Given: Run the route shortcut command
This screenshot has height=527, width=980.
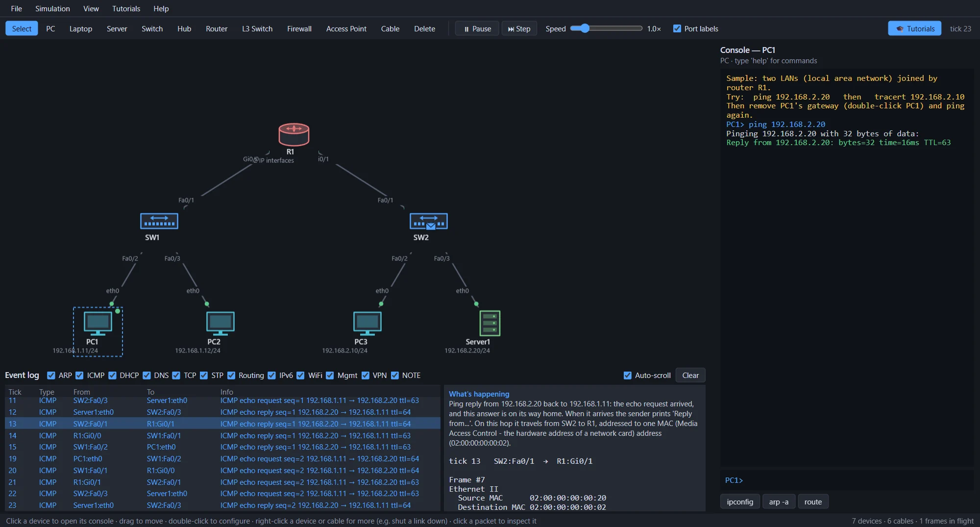Looking at the screenshot, I should point(813,502).
